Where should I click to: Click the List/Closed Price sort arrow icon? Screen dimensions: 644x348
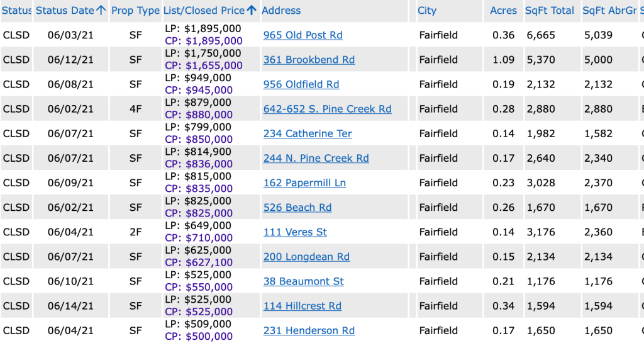pyautogui.click(x=252, y=11)
